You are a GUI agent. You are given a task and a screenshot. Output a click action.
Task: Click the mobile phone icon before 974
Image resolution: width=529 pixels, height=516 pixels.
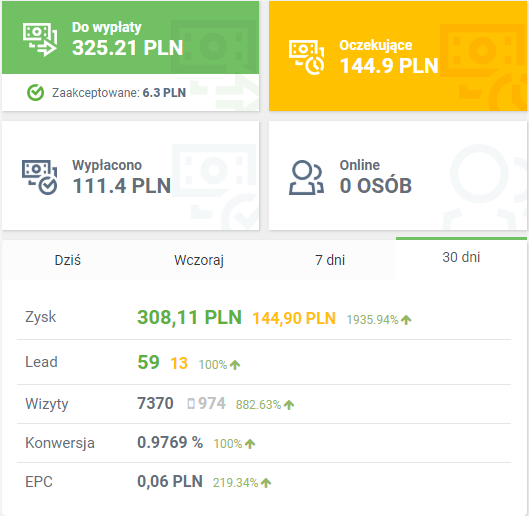click(191, 404)
